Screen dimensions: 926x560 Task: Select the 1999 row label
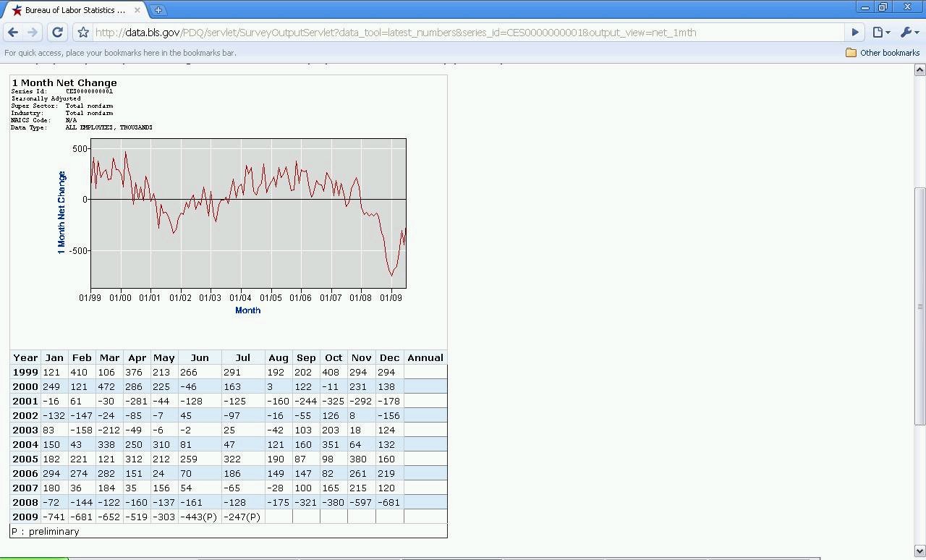[25, 372]
